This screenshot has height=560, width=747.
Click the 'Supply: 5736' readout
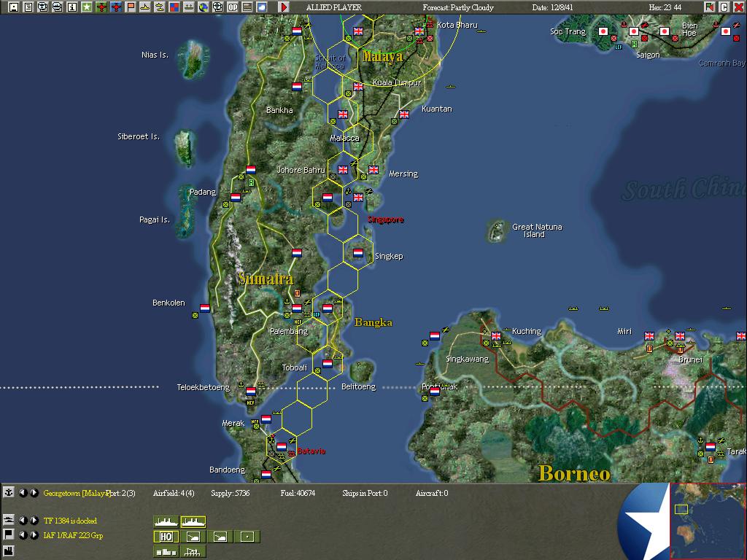pyautogui.click(x=230, y=493)
